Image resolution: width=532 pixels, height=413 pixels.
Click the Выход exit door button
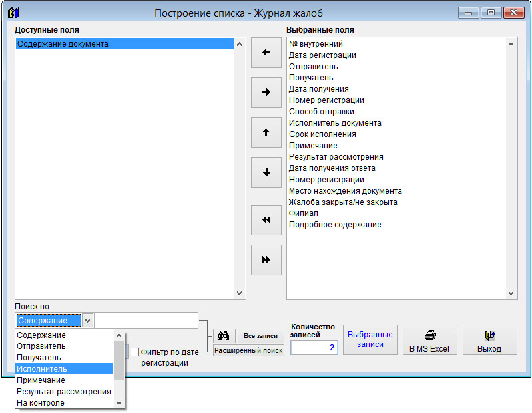coord(489,340)
